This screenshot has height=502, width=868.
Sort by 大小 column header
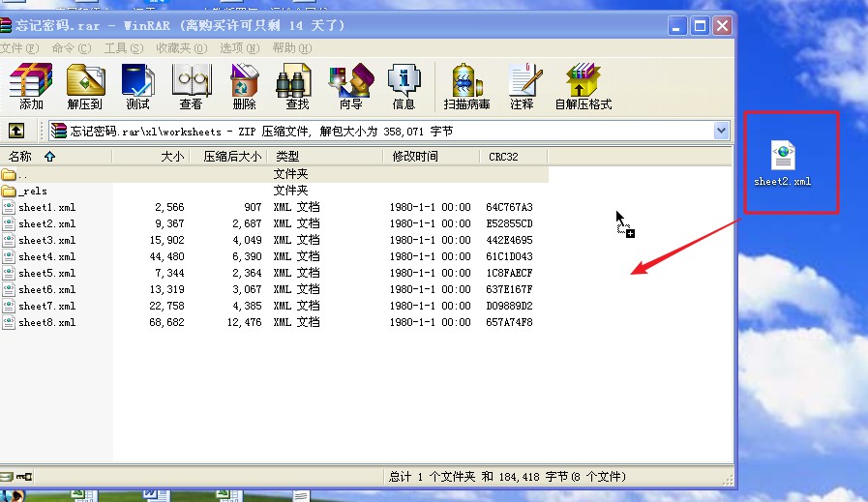click(151, 157)
